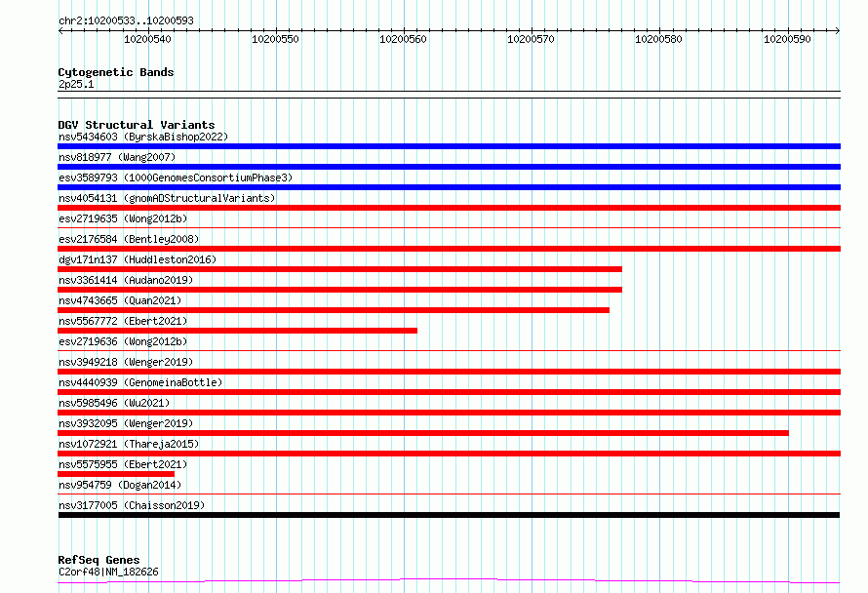Open the Cytogenetic Bands track heading

pyautogui.click(x=116, y=72)
